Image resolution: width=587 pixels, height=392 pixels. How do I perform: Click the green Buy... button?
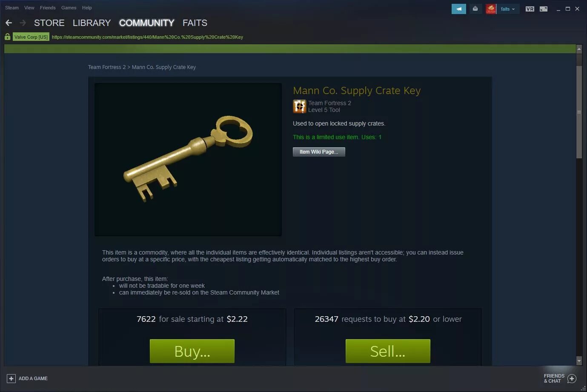(192, 351)
